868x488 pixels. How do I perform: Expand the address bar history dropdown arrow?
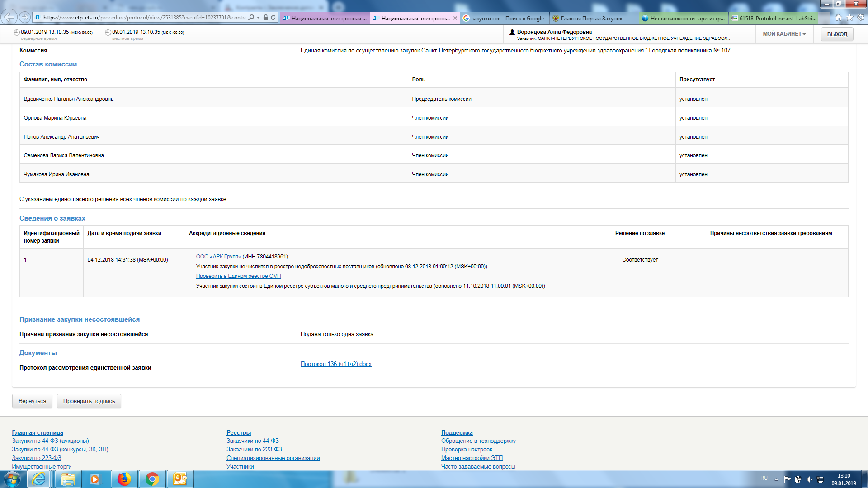(x=258, y=18)
